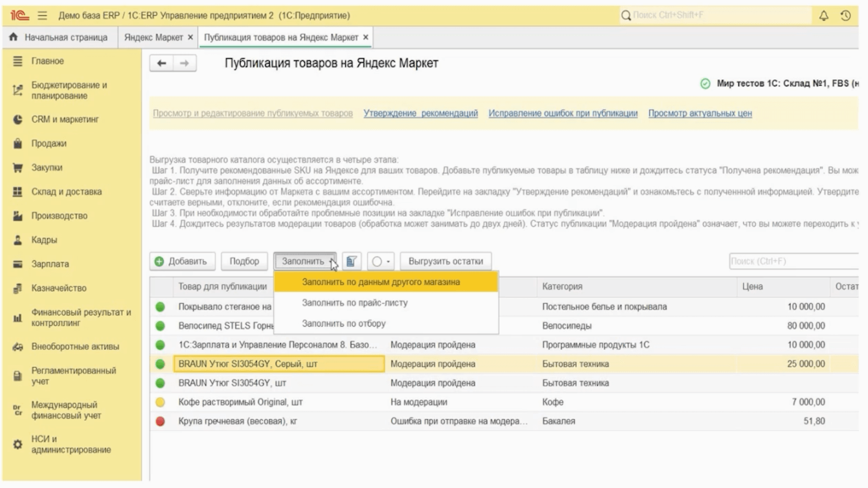Click the Закупки cart icon
Screen dimensions: 868x488
click(18, 168)
